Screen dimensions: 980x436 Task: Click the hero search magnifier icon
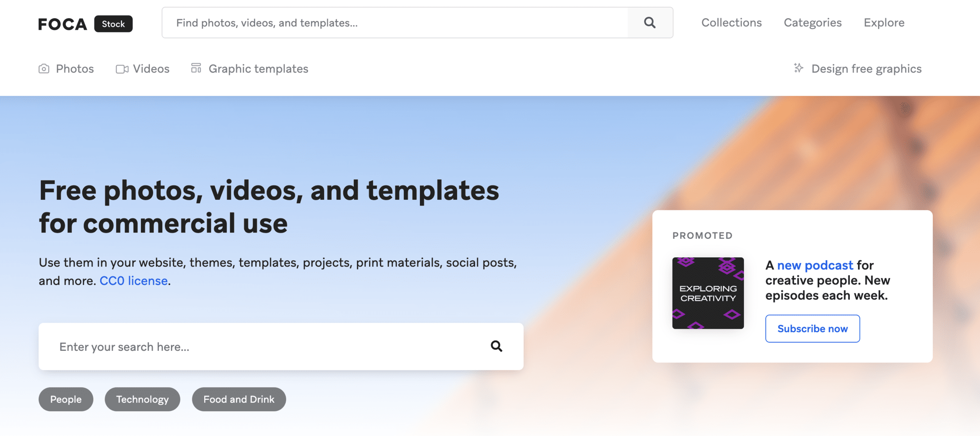click(496, 346)
